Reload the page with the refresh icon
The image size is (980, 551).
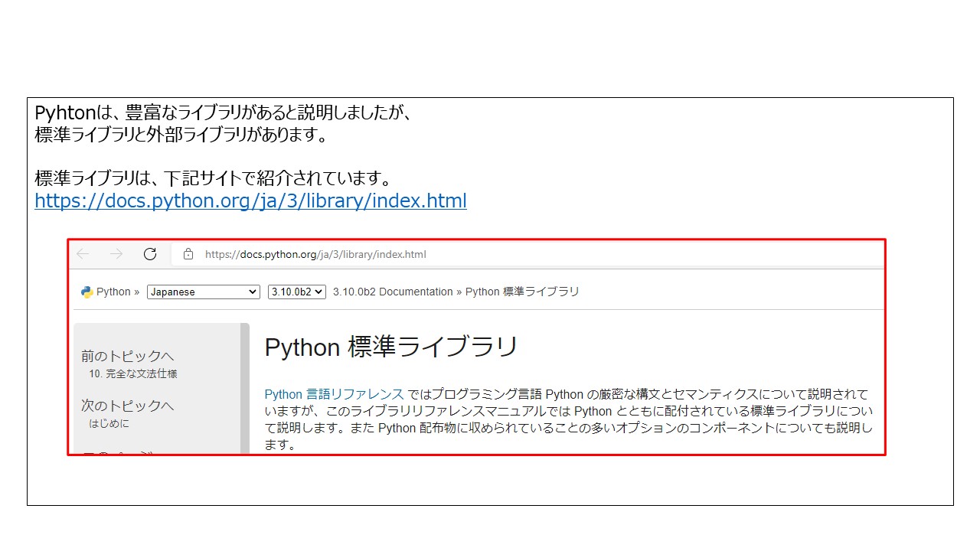(150, 254)
